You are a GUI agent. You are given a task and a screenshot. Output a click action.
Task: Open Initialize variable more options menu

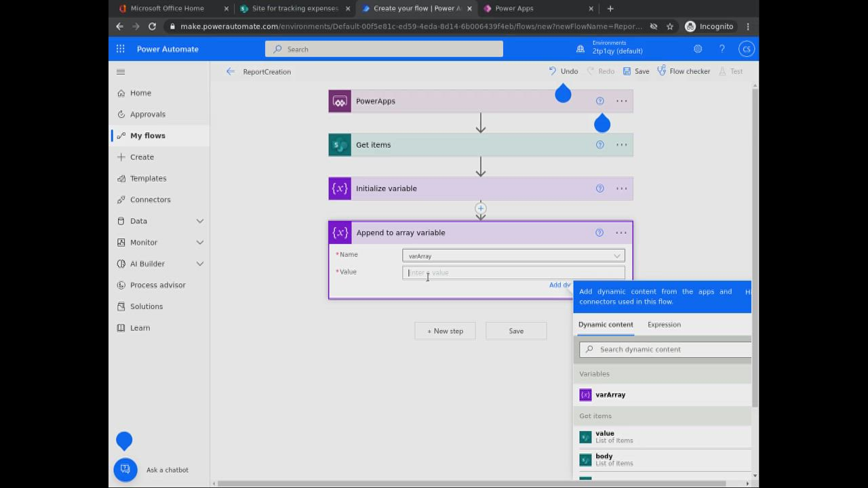(621, 188)
